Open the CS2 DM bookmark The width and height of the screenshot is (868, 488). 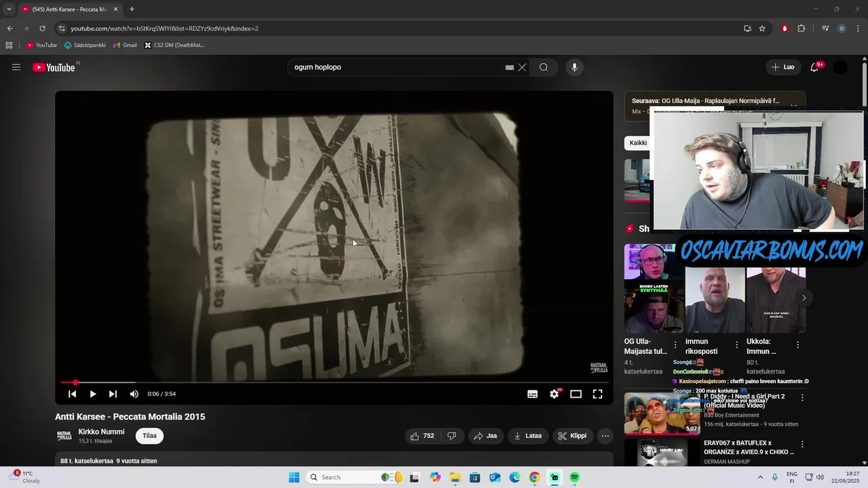tap(174, 45)
